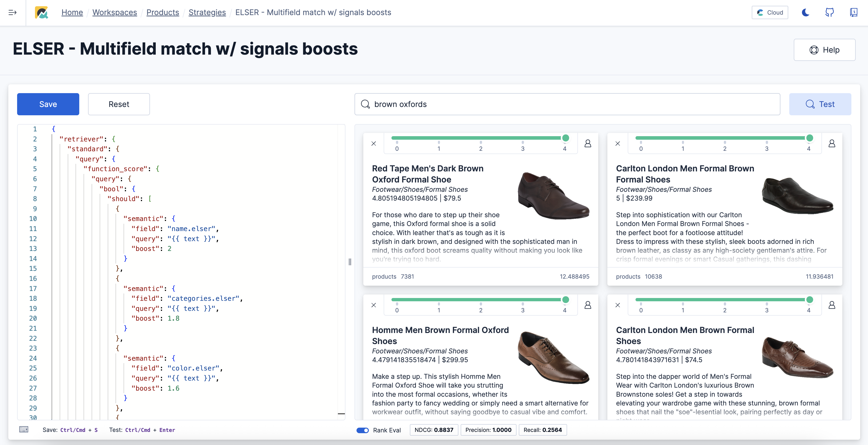Set Red Tape shoe rating slider to 2
Viewport: 868px width, 445px height.
coord(481,138)
